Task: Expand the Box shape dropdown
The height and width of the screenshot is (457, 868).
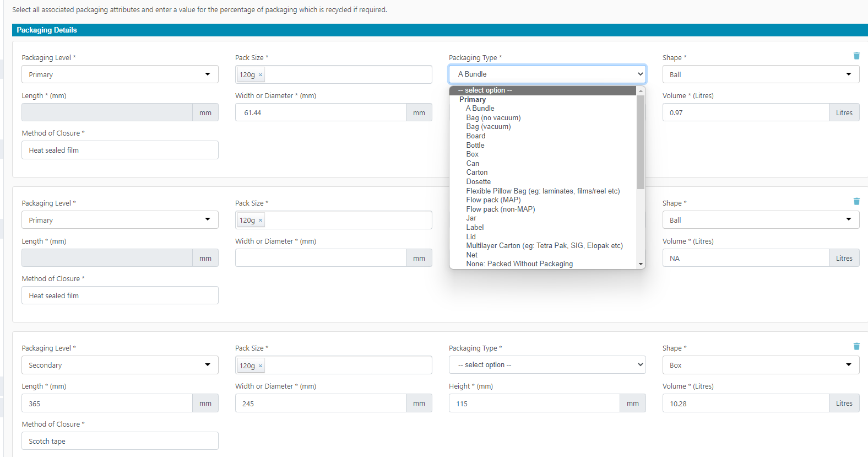Action: (760, 365)
